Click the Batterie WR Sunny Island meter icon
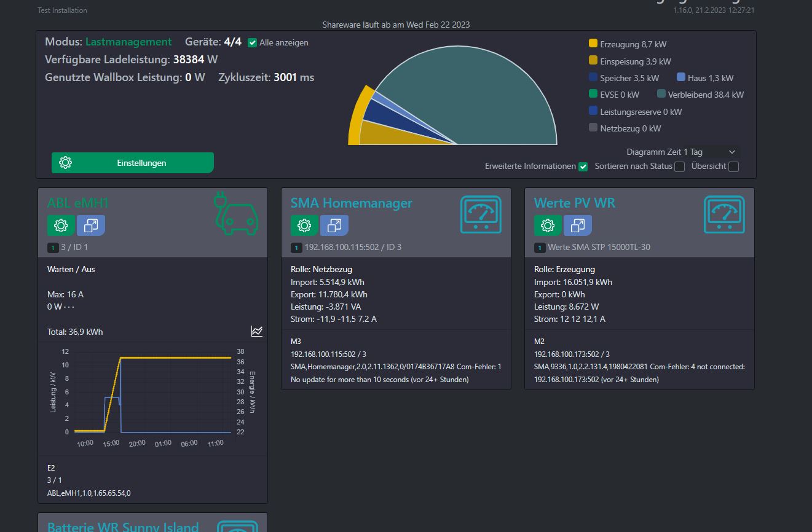Screen dimensions: 812x532 tap(238, 527)
